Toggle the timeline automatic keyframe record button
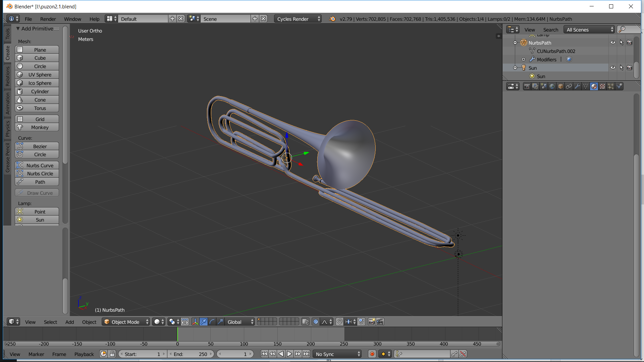644x362 pixels. pos(372,354)
